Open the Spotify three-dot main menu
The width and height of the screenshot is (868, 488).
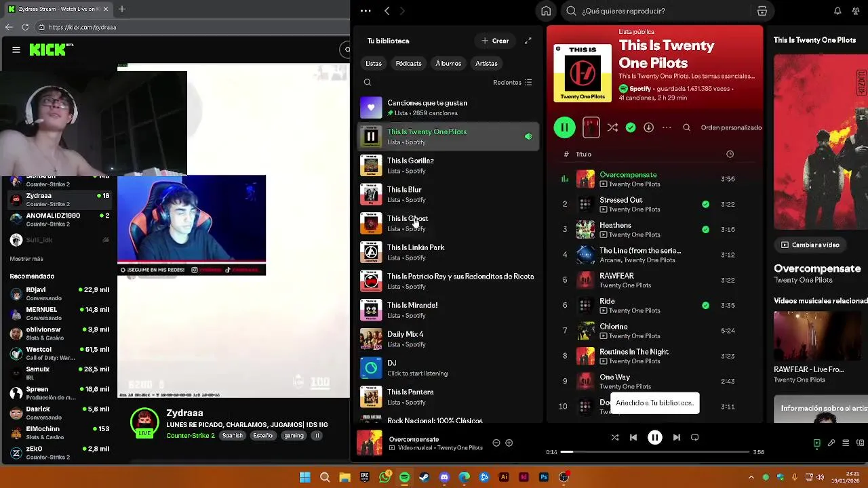click(366, 11)
